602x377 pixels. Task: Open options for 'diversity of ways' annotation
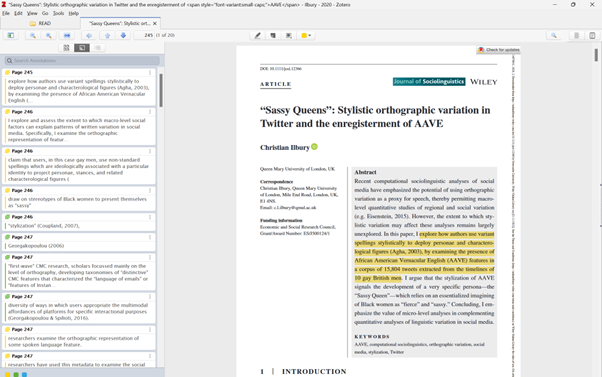[x=150, y=296]
